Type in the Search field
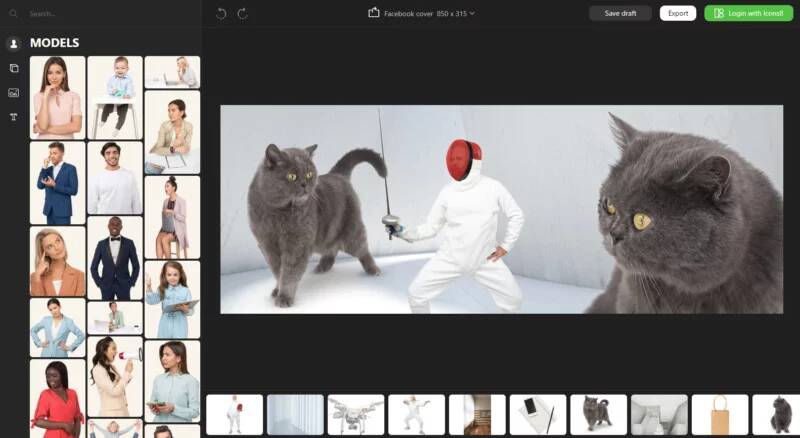 (100, 14)
